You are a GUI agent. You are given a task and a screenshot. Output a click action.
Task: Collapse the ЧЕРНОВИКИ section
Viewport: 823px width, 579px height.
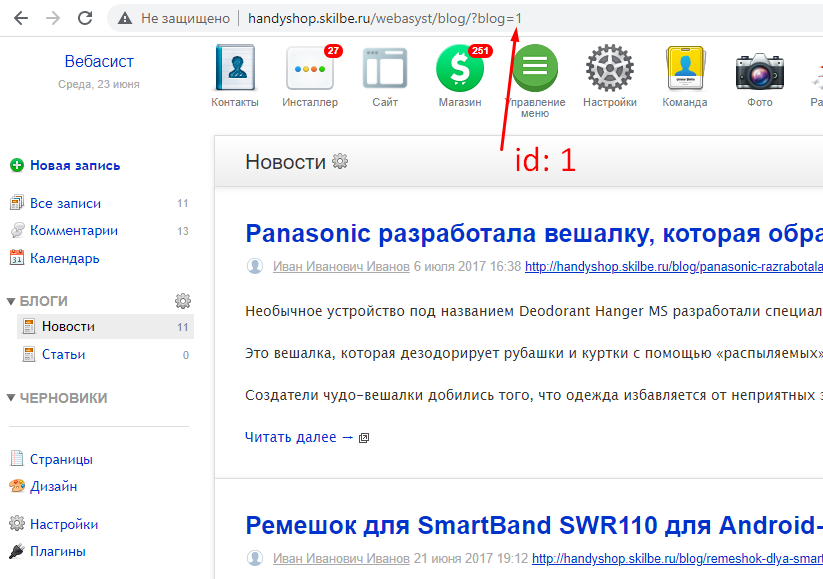tap(12, 398)
